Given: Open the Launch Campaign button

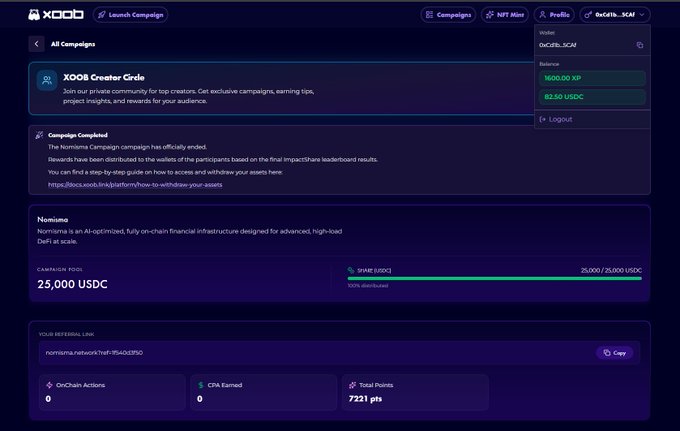Looking at the screenshot, I should (x=131, y=15).
